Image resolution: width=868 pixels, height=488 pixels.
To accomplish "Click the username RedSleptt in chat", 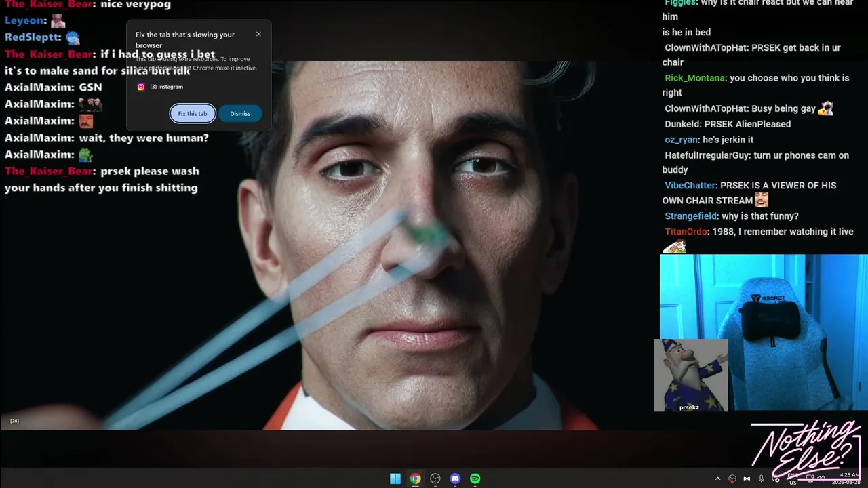I will tap(33, 37).
